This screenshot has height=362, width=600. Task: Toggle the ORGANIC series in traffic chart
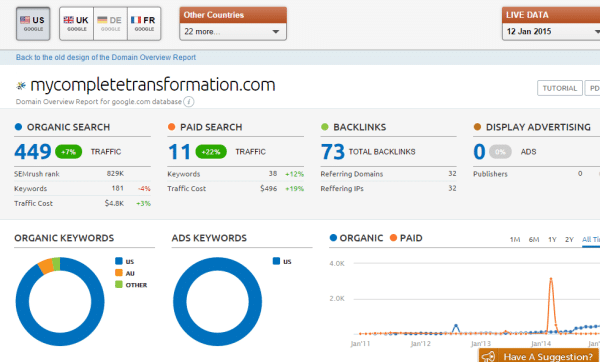pyautogui.click(x=356, y=238)
